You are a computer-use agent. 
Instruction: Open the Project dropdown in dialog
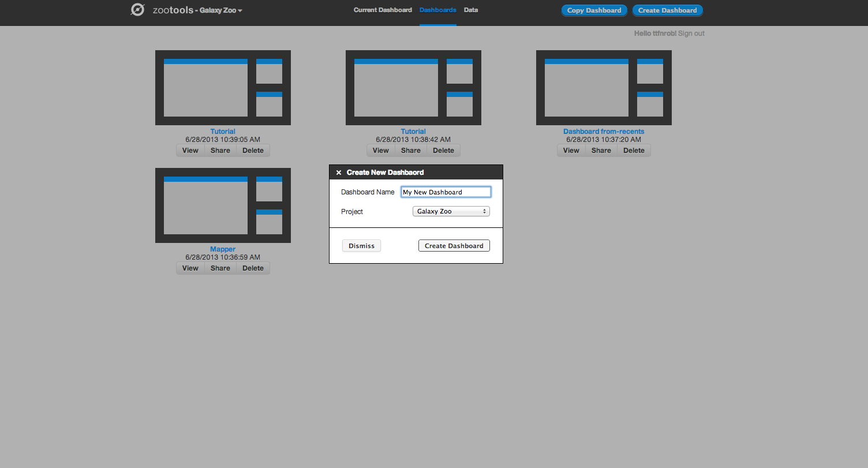(451, 211)
